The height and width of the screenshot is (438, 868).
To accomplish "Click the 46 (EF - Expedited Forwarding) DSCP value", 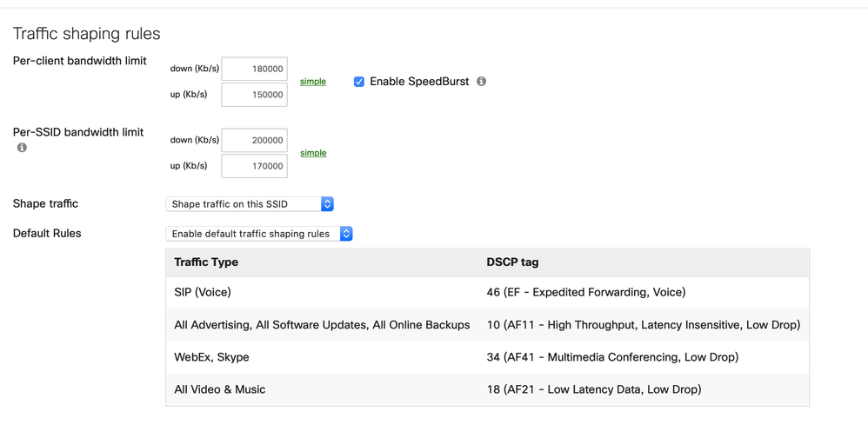I will (x=586, y=292).
